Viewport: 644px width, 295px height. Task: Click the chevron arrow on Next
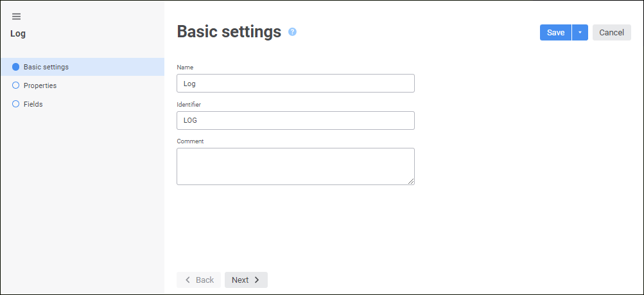(x=257, y=280)
